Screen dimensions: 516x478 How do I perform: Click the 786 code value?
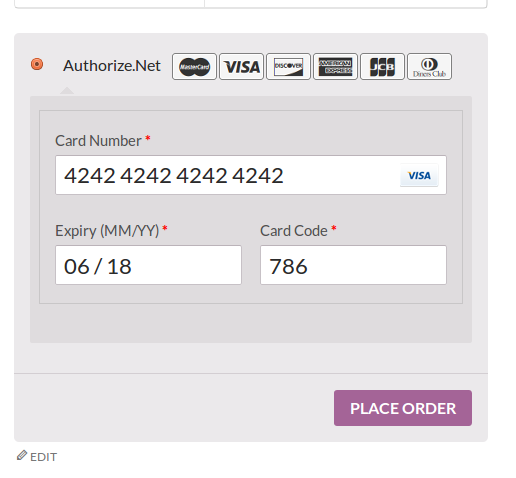[x=288, y=266]
